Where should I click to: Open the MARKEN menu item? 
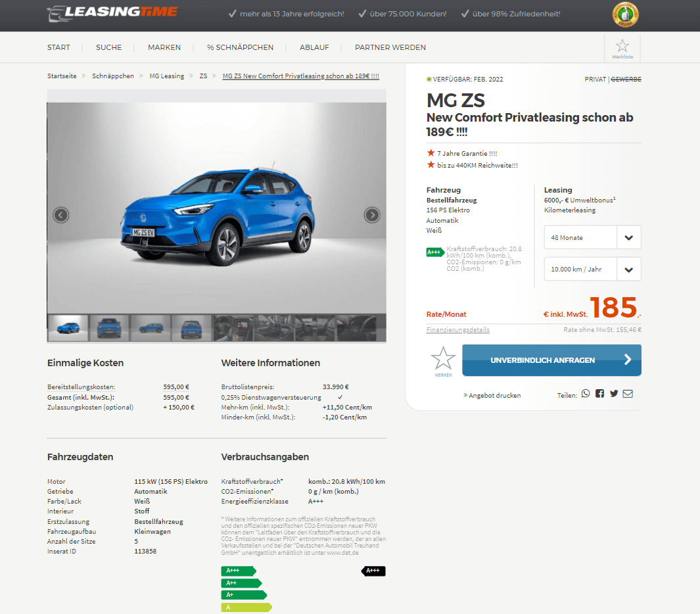pyautogui.click(x=164, y=47)
